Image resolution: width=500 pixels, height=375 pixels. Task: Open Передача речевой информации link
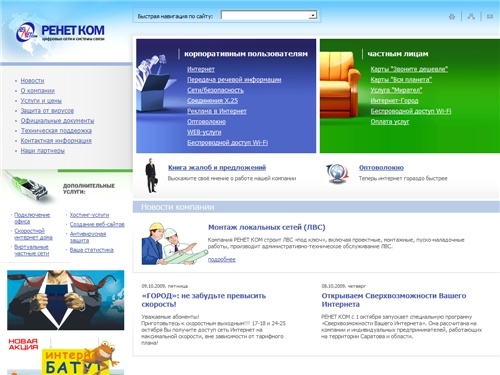pyautogui.click(x=234, y=80)
